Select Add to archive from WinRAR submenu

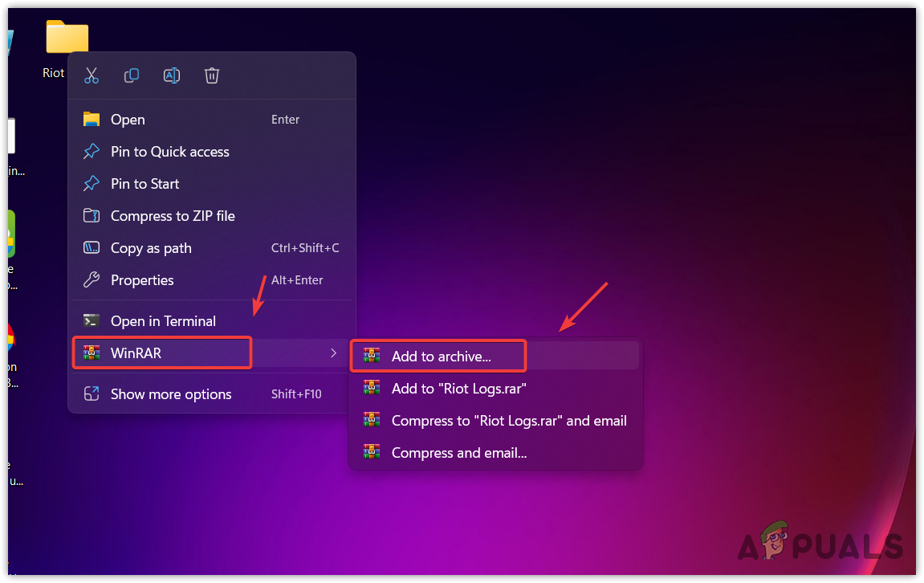(x=438, y=355)
